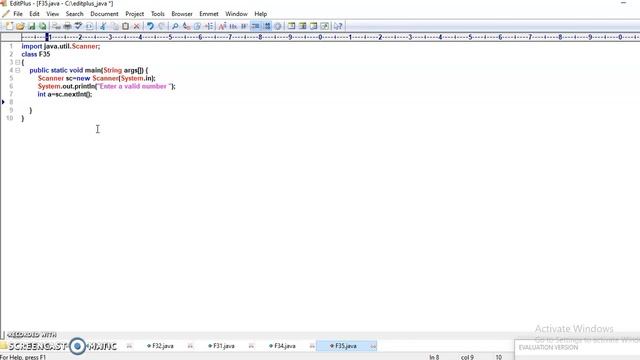Screen dimensions: 640x360
Task: Toggle Line Number display in toolbar
Action: click(267, 26)
